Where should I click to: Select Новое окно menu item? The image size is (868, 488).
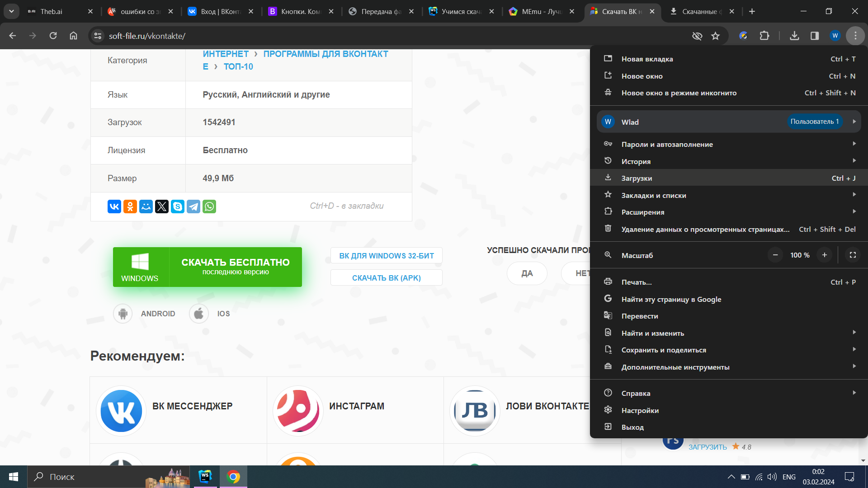729,76
